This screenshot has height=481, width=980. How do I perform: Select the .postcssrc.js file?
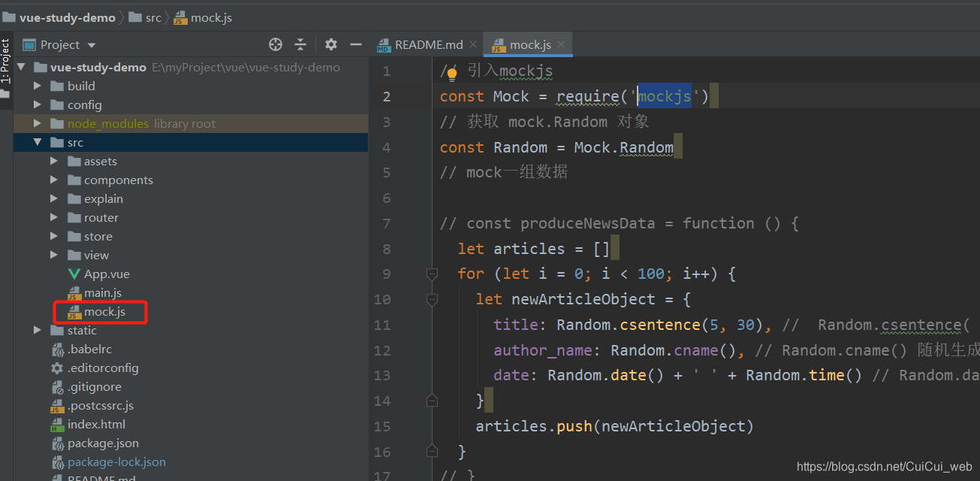[x=101, y=406]
